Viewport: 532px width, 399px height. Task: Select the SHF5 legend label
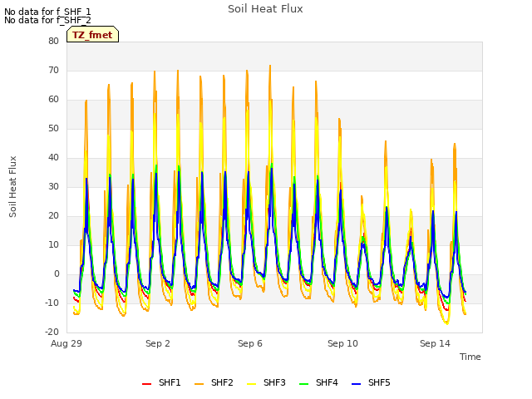[x=379, y=382]
